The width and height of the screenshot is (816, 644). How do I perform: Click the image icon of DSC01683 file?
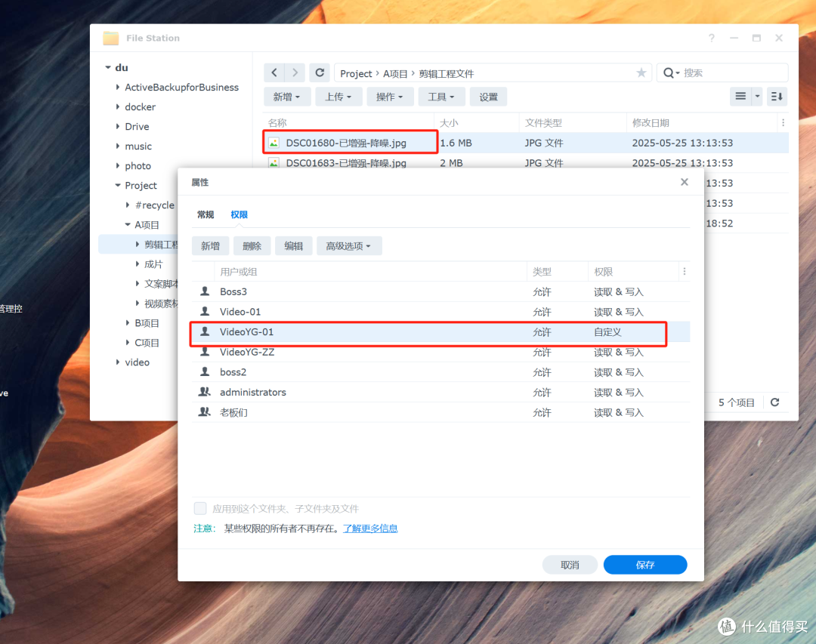[x=274, y=163]
